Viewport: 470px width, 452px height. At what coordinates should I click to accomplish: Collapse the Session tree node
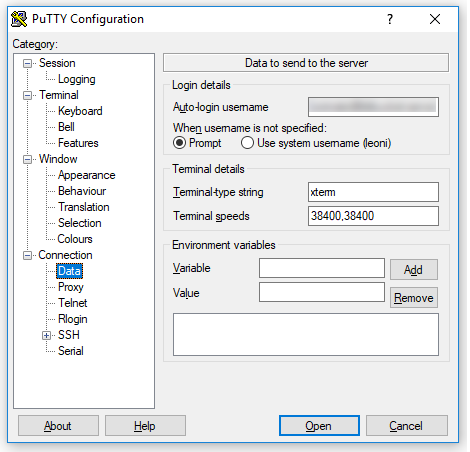[x=27, y=63]
